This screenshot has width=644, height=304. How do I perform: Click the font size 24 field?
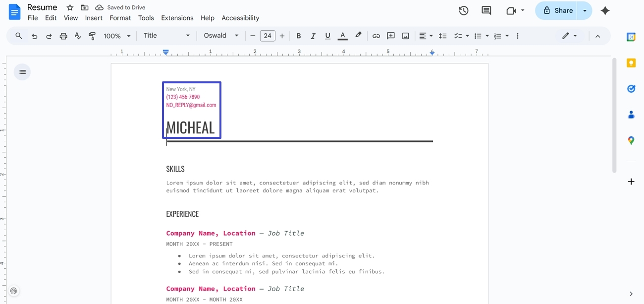coord(268,36)
